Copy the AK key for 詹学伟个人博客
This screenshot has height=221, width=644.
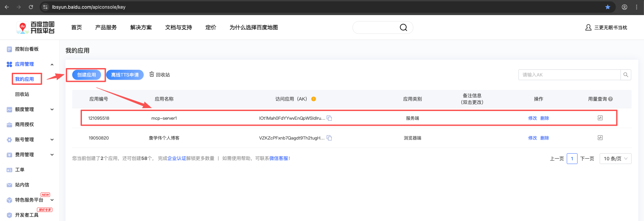[x=329, y=138]
